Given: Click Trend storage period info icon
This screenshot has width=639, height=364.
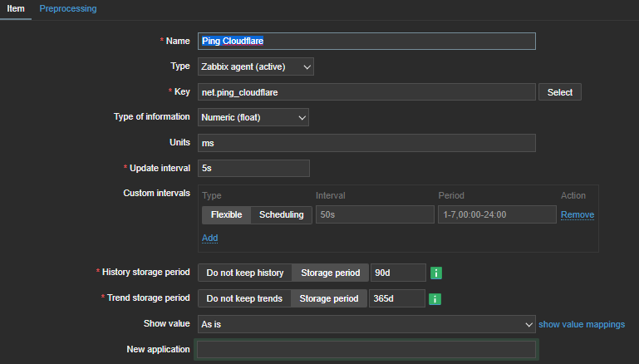Looking at the screenshot, I should [436, 299].
